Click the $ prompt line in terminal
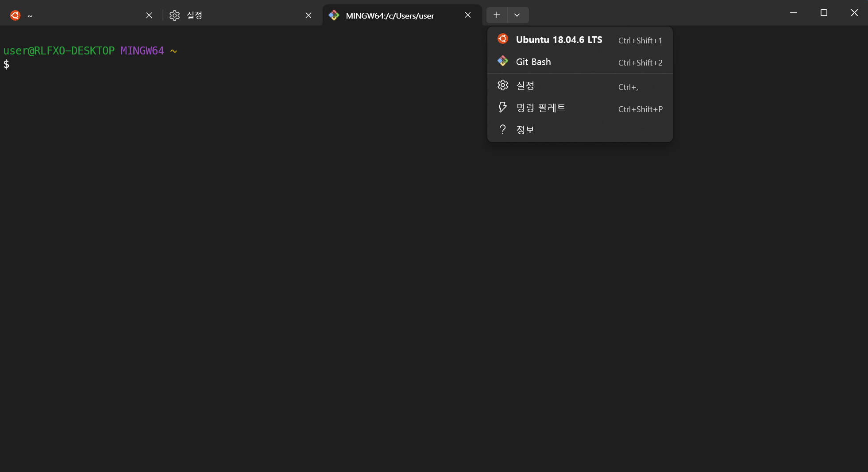This screenshot has width=868, height=472. pyautogui.click(x=6, y=64)
